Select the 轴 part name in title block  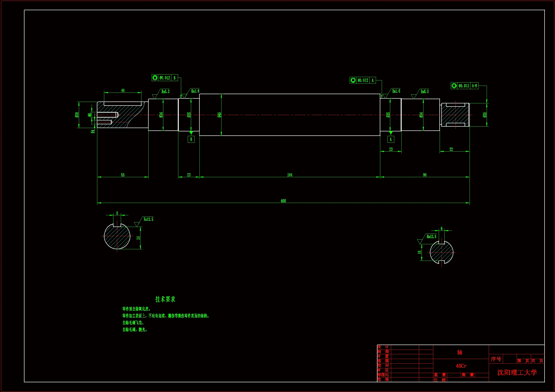tap(460, 352)
